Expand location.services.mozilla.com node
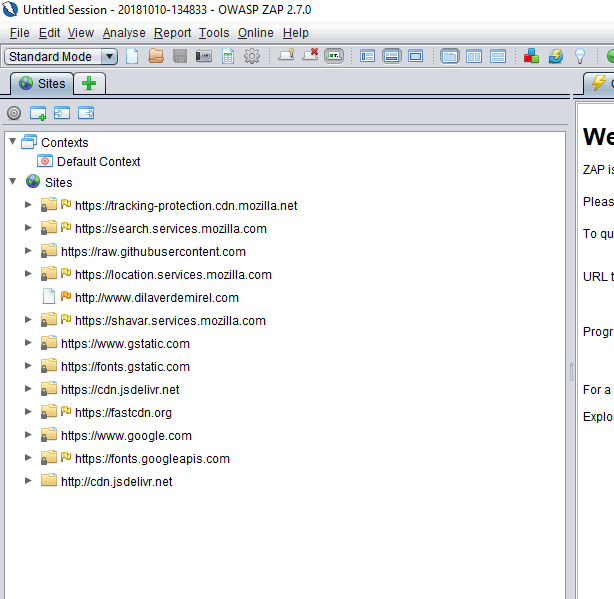The height and width of the screenshot is (599, 614). [28, 274]
